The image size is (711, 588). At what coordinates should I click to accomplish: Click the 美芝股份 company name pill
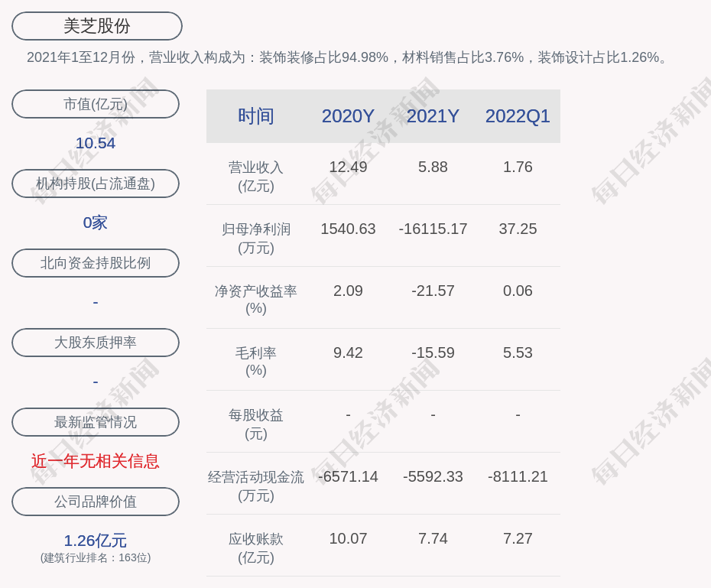click(97, 26)
